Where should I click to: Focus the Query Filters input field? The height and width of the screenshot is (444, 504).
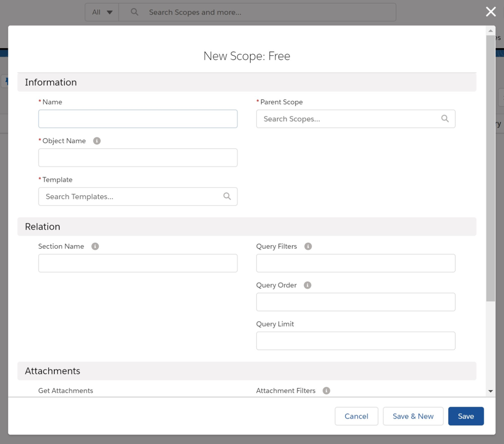coord(356,263)
